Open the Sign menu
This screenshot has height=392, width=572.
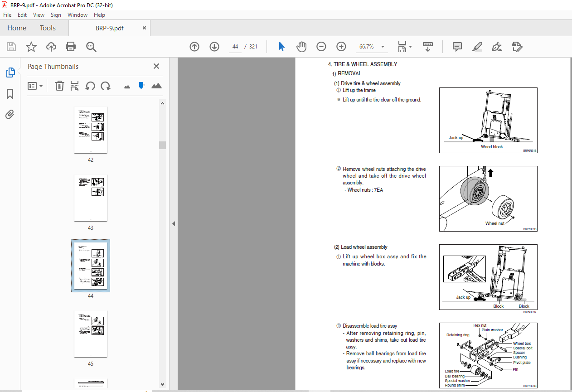pyautogui.click(x=56, y=15)
